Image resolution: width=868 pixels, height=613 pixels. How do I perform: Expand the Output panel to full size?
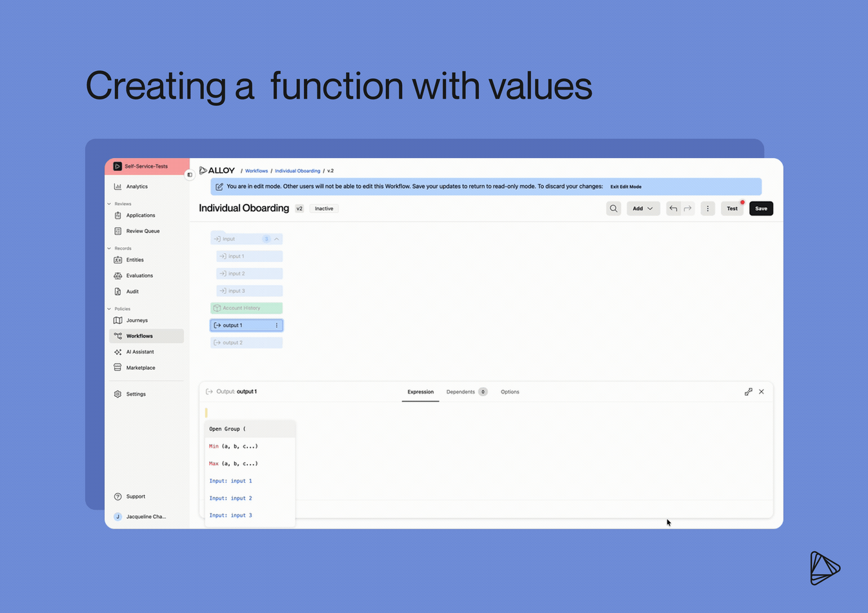(x=749, y=392)
